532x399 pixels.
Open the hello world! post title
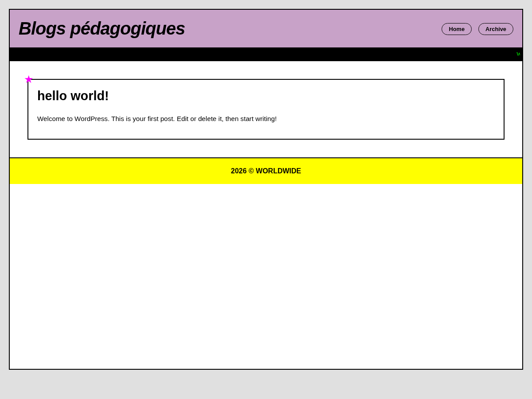click(73, 96)
